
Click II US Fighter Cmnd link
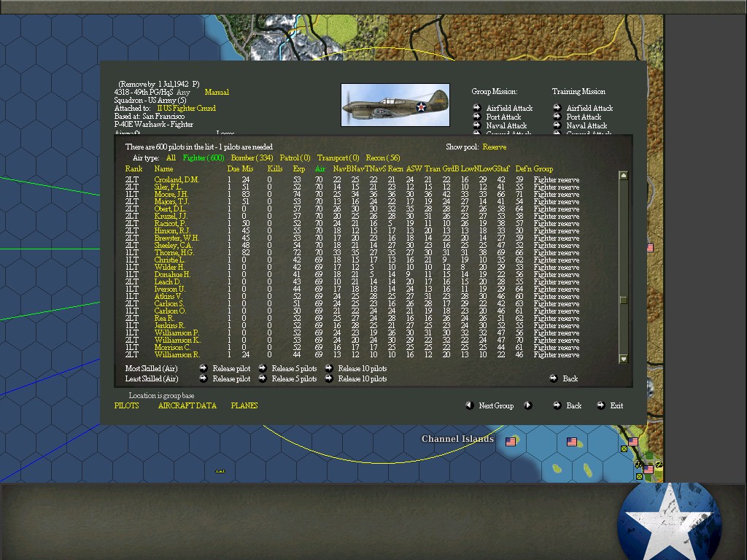[x=186, y=109]
